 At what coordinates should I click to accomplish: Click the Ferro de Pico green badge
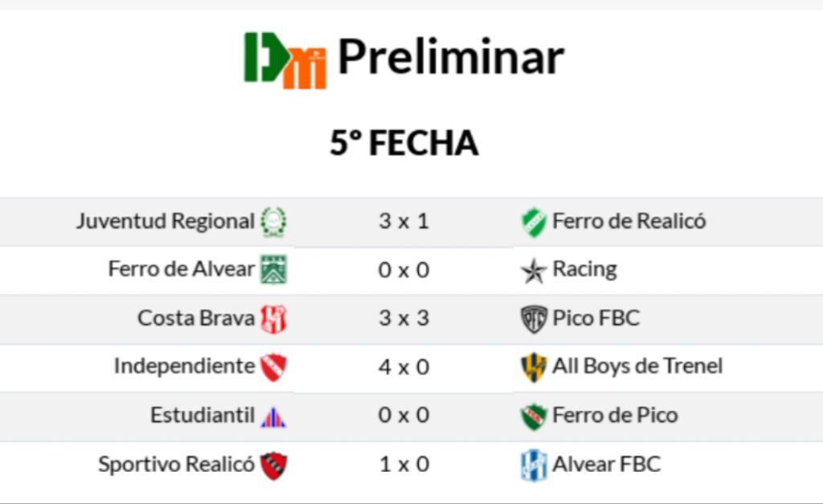pyautogui.click(x=533, y=416)
